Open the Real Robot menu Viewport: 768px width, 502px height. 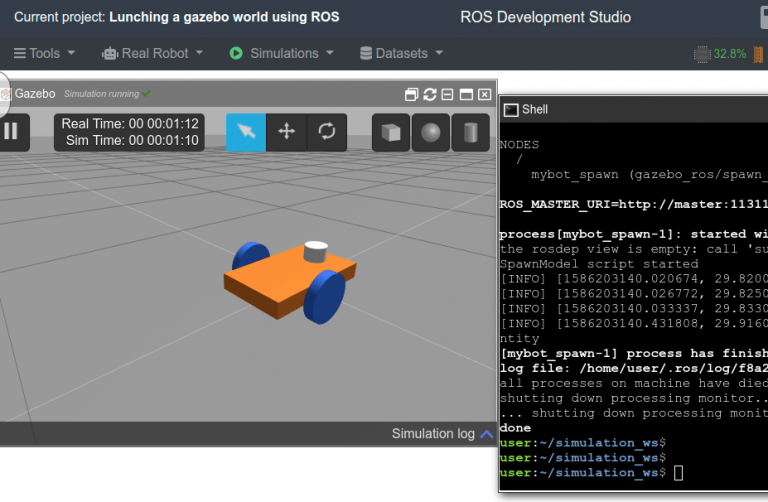pyautogui.click(x=152, y=53)
